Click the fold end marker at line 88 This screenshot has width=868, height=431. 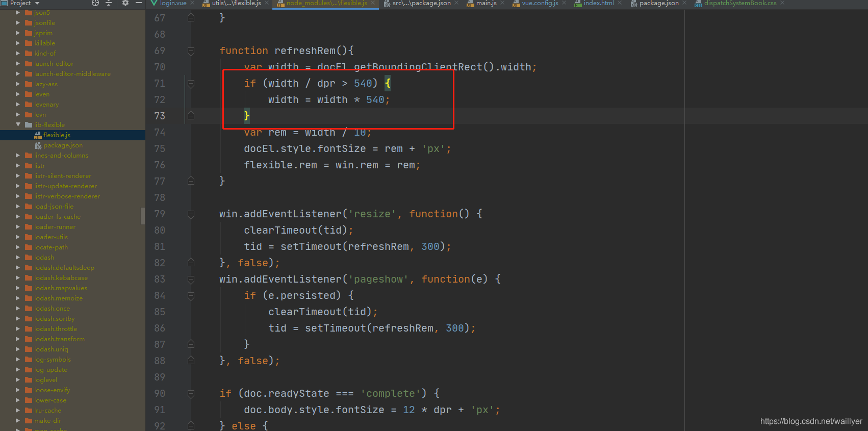(x=191, y=361)
